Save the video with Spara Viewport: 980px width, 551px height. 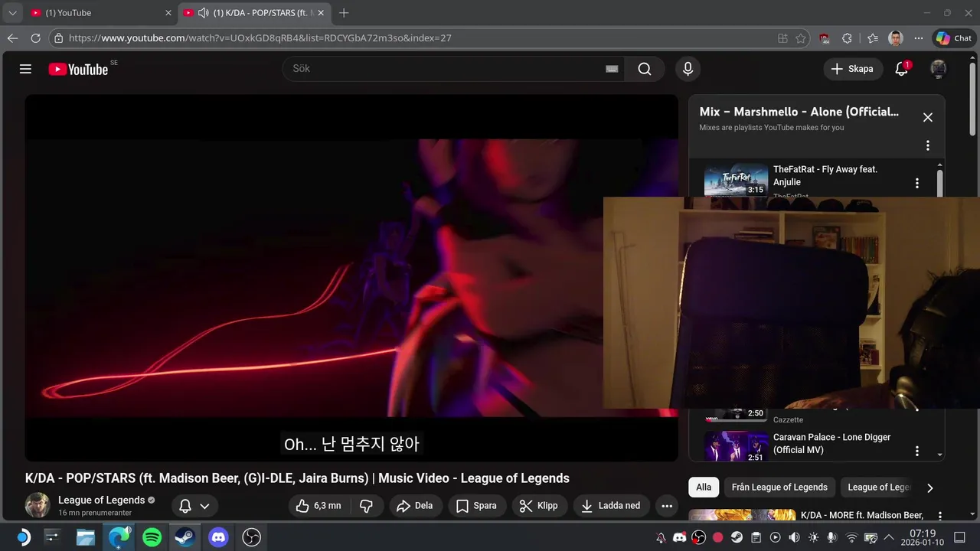click(476, 506)
